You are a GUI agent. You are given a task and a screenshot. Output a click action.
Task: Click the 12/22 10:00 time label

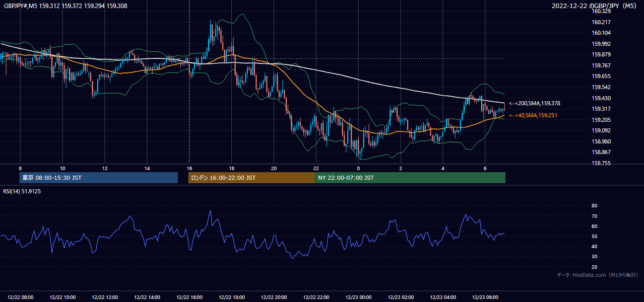click(63, 297)
